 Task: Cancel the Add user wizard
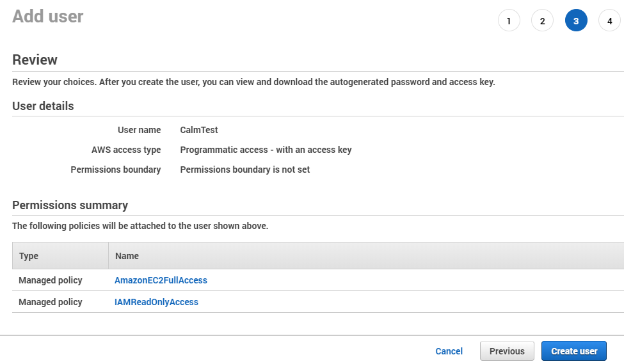tap(449, 351)
